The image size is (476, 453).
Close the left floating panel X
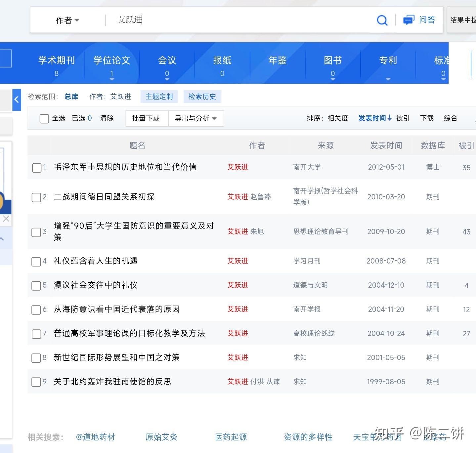(6, 219)
